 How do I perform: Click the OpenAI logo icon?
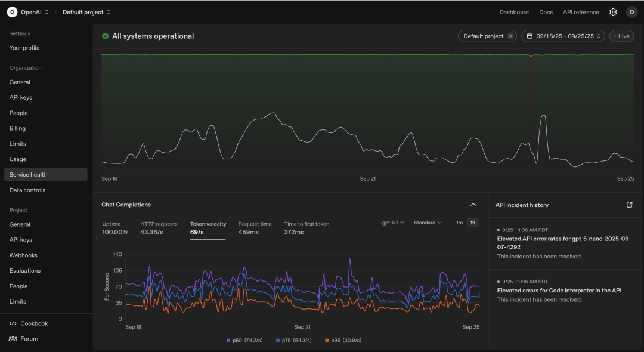(12, 12)
